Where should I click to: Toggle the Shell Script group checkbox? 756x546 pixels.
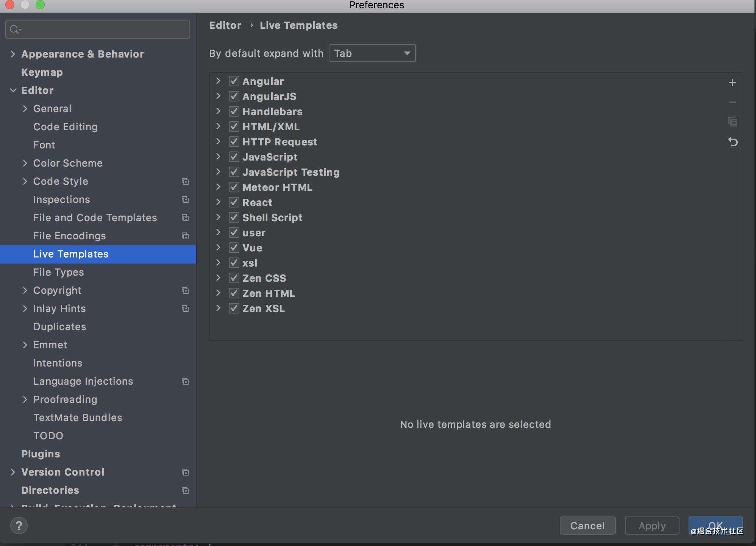click(x=234, y=217)
